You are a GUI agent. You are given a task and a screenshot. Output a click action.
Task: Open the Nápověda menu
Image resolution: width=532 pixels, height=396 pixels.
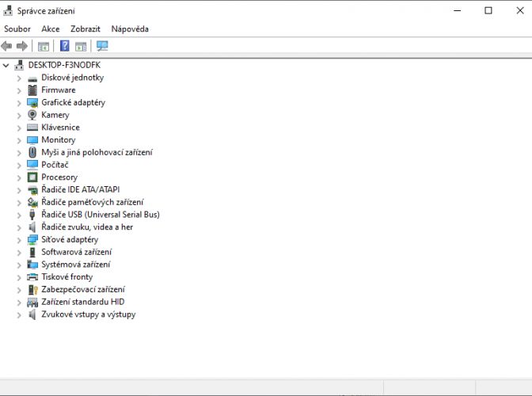pyautogui.click(x=130, y=29)
